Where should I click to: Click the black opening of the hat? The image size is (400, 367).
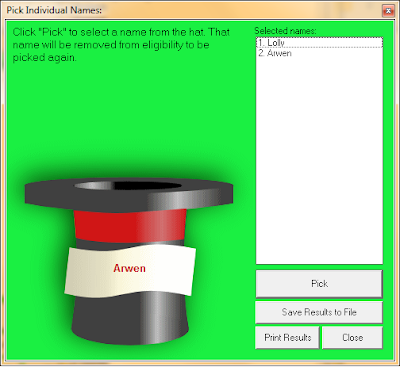[x=147, y=186]
